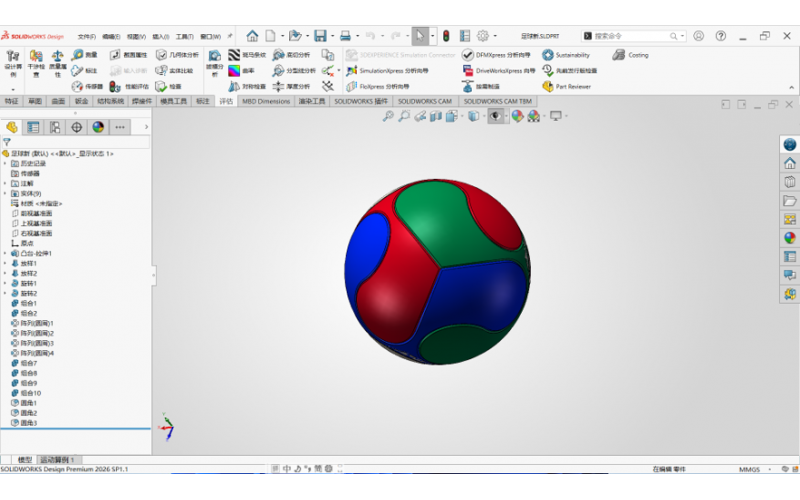Click the MMGS unit system in status bar

pyautogui.click(x=749, y=469)
